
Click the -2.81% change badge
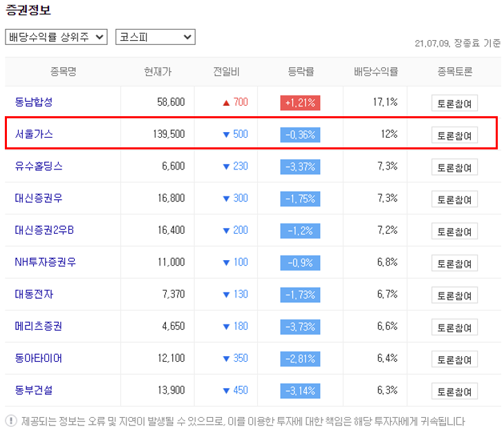point(300,359)
